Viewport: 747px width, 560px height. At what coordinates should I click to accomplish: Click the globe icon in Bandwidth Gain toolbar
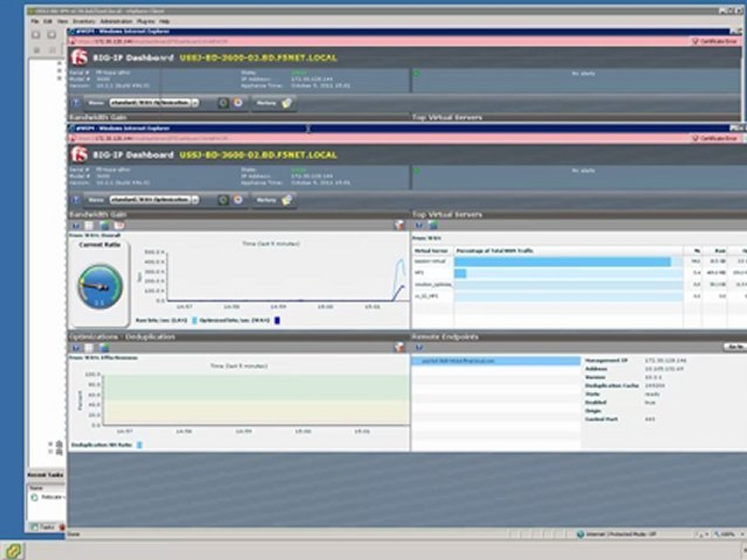(x=104, y=226)
